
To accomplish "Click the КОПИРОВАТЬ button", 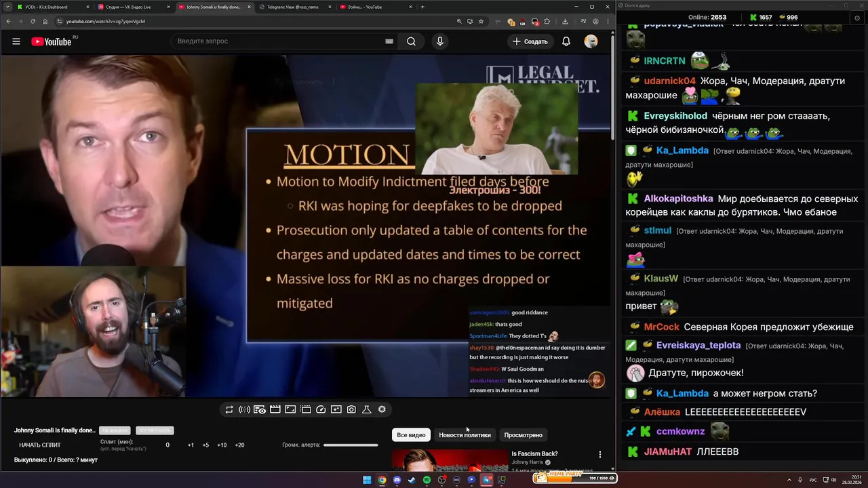I will (x=154, y=430).
